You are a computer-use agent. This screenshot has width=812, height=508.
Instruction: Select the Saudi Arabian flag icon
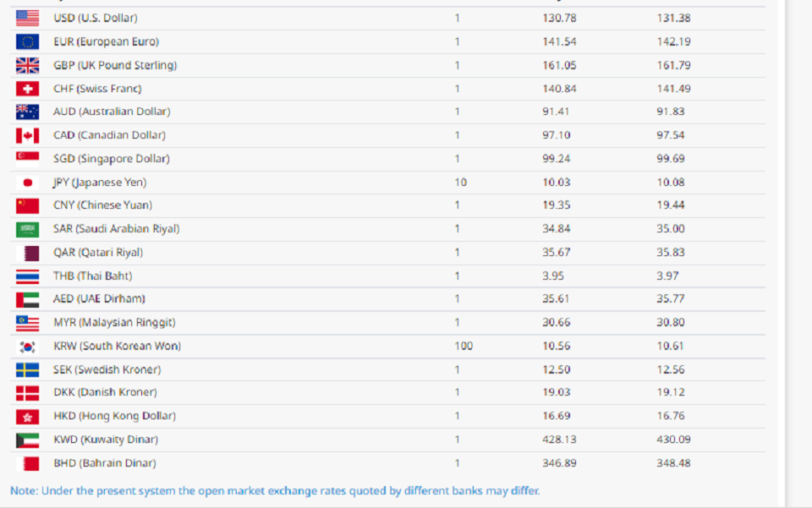click(x=27, y=229)
